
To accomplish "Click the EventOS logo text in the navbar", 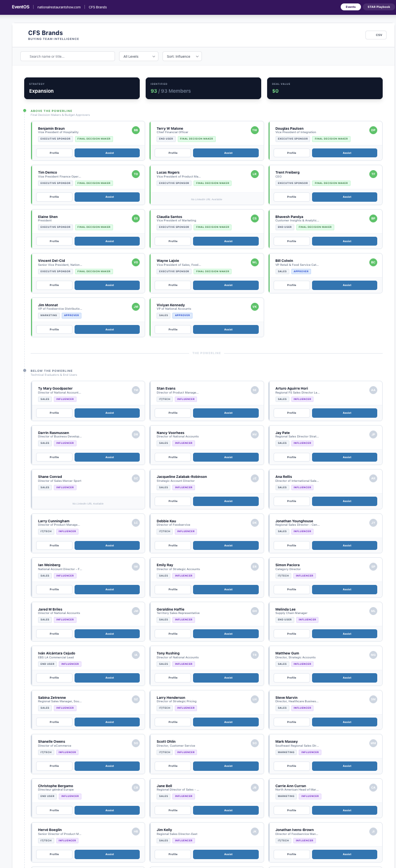I will tap(20, 7).
